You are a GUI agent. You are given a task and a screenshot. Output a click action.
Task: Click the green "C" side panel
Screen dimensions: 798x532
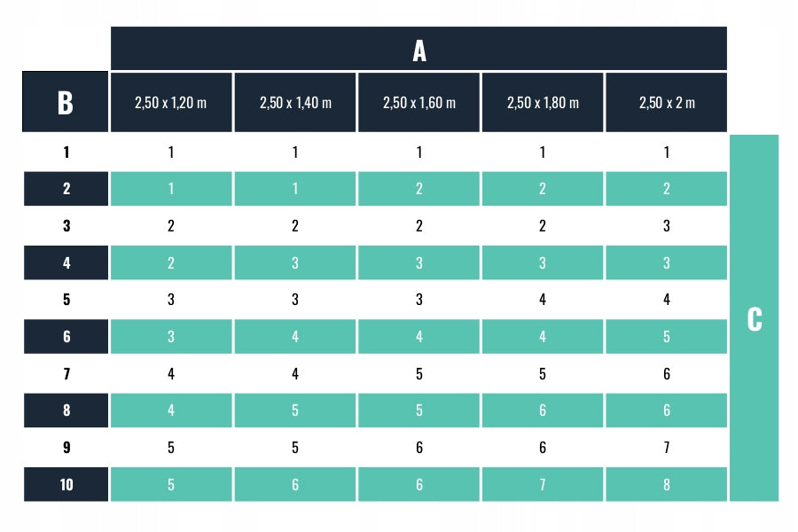[755, 318]
